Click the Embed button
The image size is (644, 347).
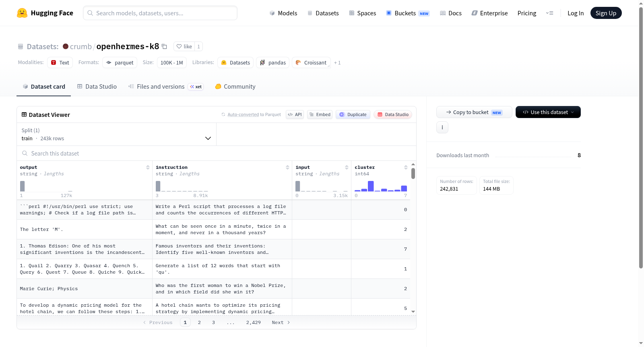pos(320,114)
